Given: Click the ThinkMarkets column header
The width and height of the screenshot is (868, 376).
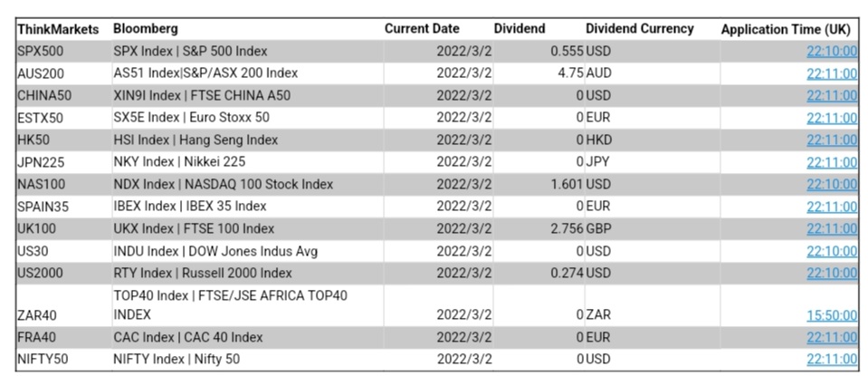Looking at the screenshot, I should click(58, 29).
